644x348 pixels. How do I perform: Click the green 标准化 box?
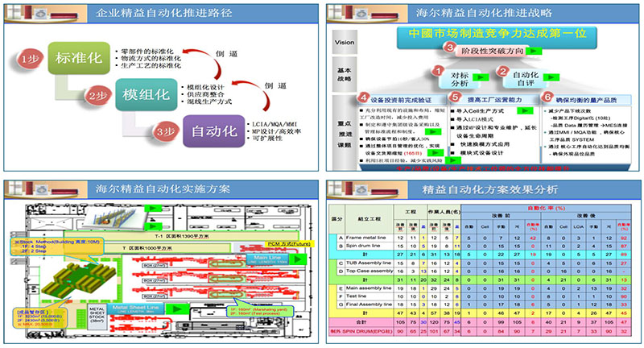click(76, 59)
